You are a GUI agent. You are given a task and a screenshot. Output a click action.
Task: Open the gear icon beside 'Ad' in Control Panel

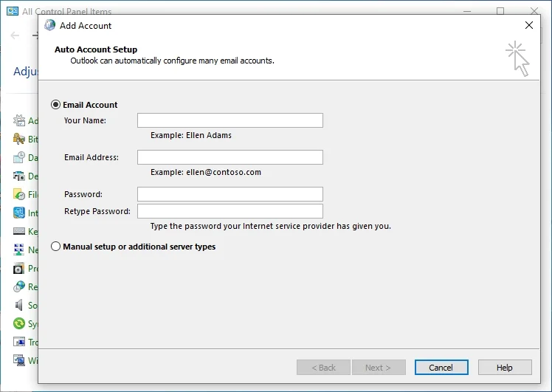(x=19, y=120)
